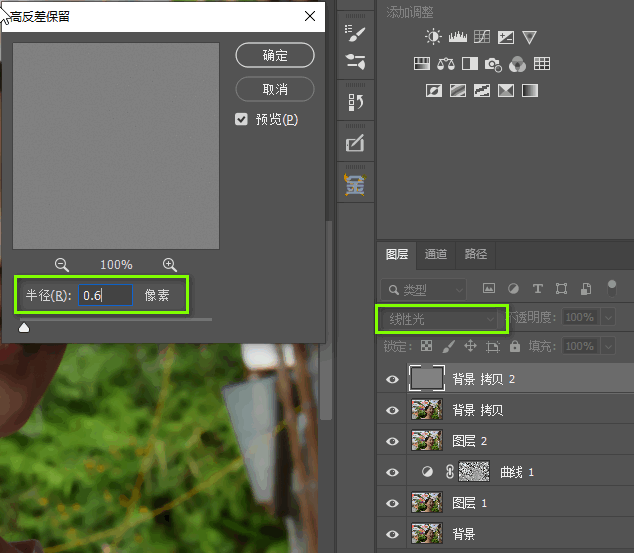Screen dimensions: 634x553
Task: Hide the 曲线 1 adjustment layer
Action: pyautogui.click(x=392, y=472)
